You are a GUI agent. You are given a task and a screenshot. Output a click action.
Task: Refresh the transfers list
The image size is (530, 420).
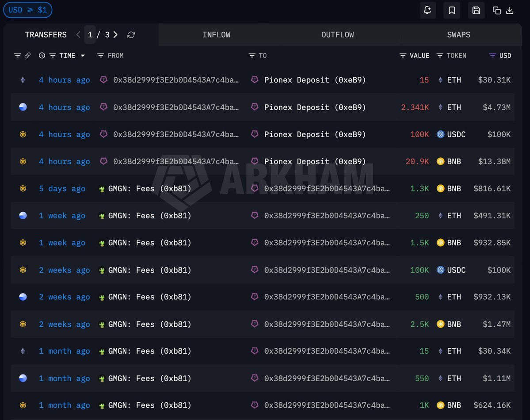[x=131, y=34]
